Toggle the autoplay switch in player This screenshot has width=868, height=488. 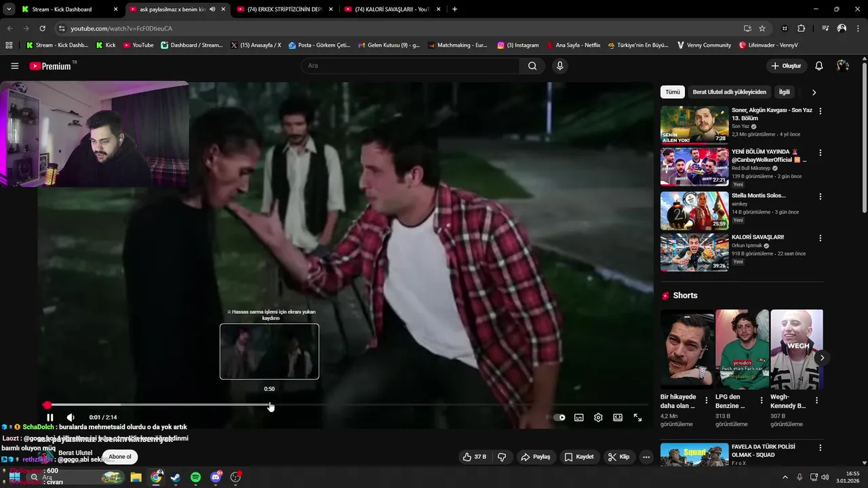[x=559, y=418]
